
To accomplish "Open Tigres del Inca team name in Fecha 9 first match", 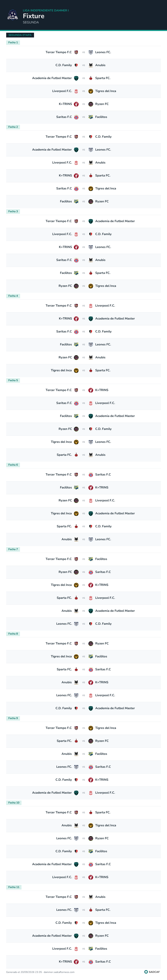I will tap(106, 728).
